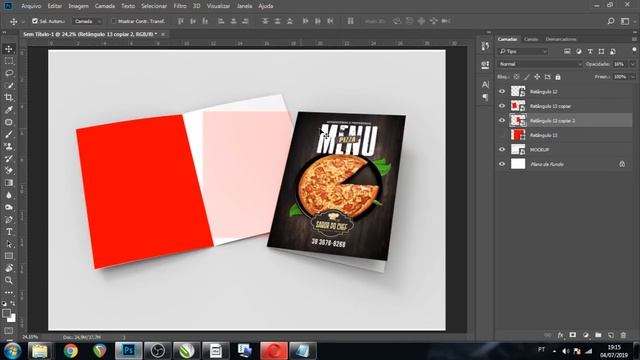Screen dimensions: 640x360
Task: Click the layer styles fx button
Action: [x=560, y=335]
